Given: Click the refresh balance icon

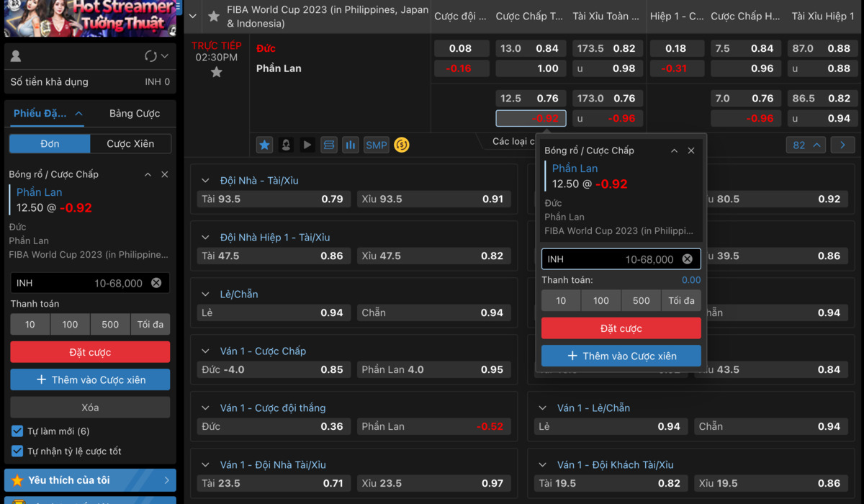Looking at the screenshot, I should (x=150, y=56).
